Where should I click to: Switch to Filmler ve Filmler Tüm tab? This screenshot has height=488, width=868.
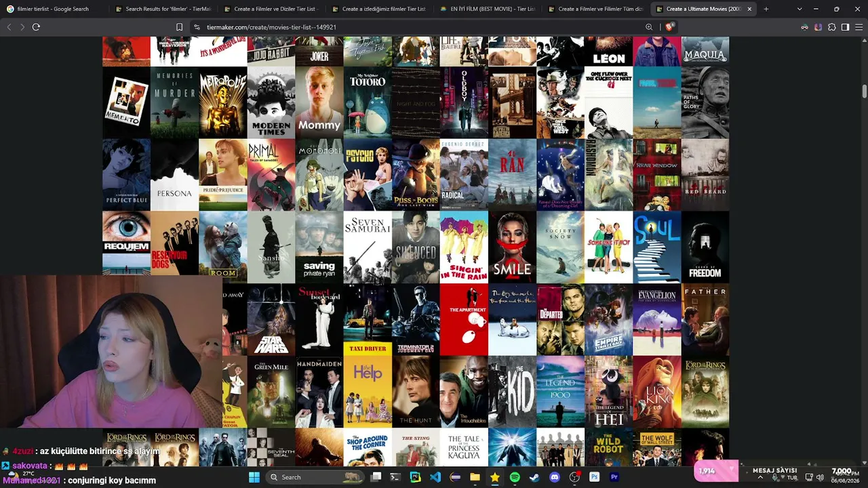coord(595,9)
